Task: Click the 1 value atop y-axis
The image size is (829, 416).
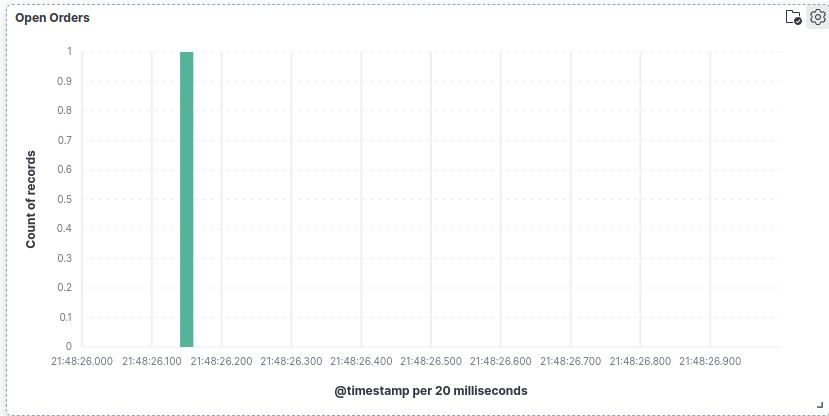Action: (x=69, y=51)
